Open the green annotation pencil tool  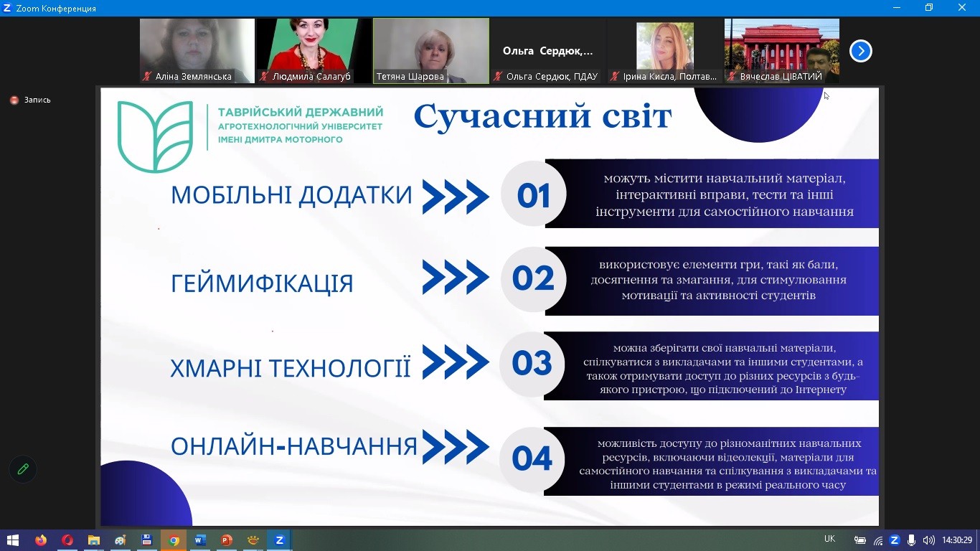(x=22, y=468)
